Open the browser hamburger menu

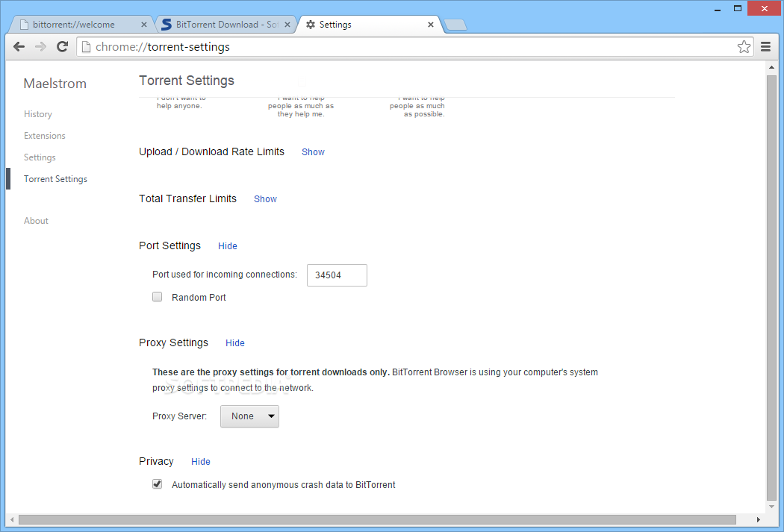[x=765, y=46]
